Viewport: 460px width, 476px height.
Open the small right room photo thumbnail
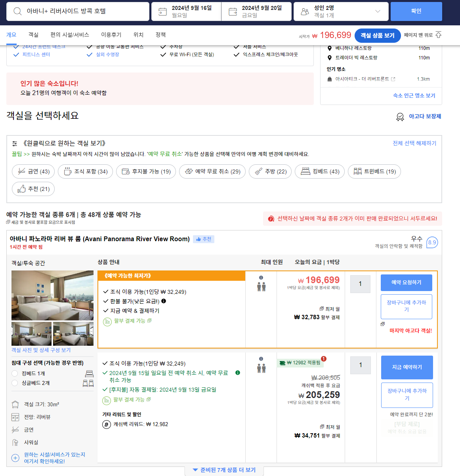(73, 334)
